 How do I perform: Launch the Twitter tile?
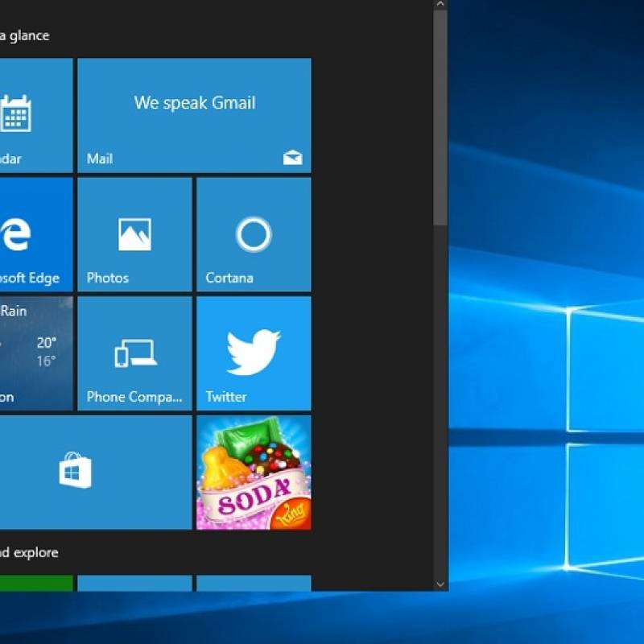pos(254,353)
